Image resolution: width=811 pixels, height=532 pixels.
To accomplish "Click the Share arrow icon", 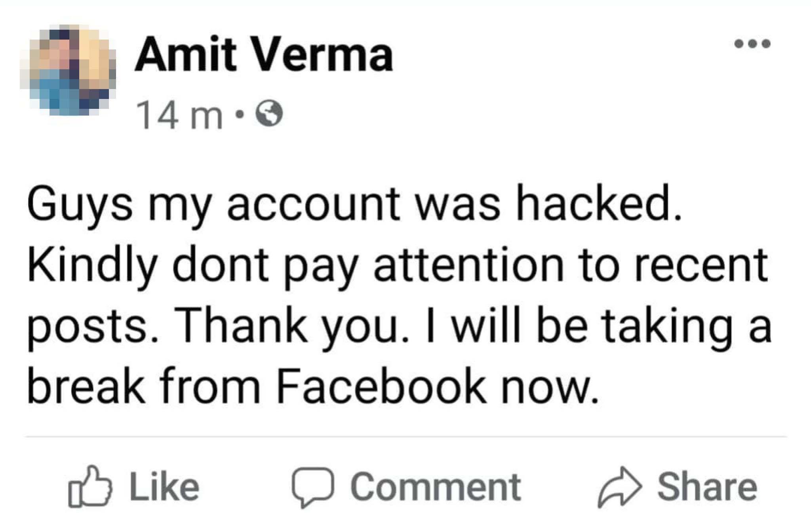I will click(619, 487).
